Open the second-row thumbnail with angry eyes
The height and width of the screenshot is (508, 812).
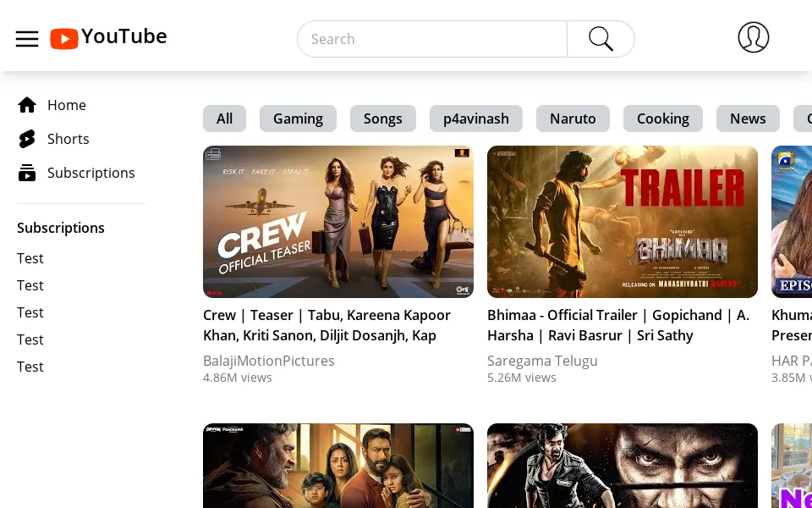click(623, 466)
